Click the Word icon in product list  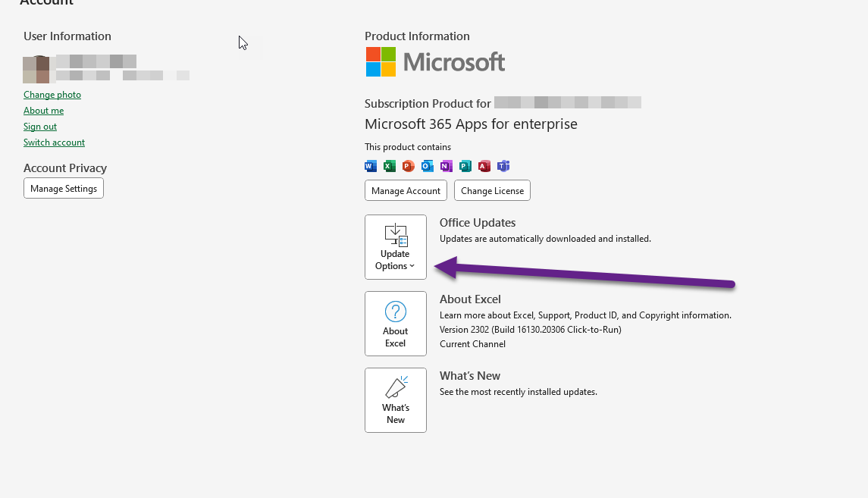tap(371, 166)
